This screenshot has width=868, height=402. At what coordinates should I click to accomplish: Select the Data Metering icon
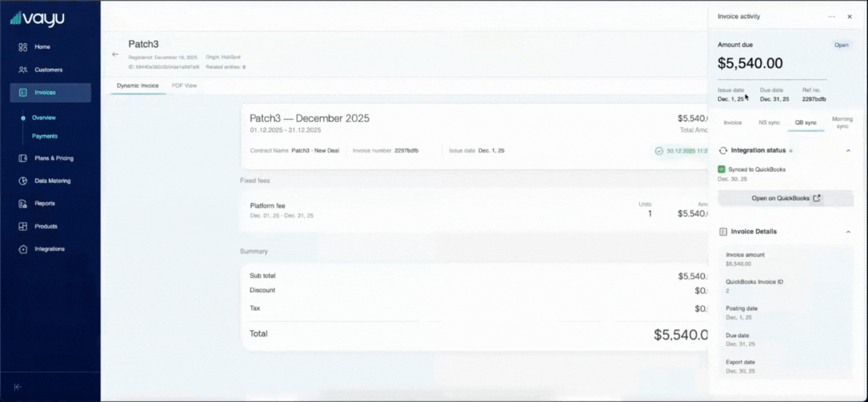23,181
